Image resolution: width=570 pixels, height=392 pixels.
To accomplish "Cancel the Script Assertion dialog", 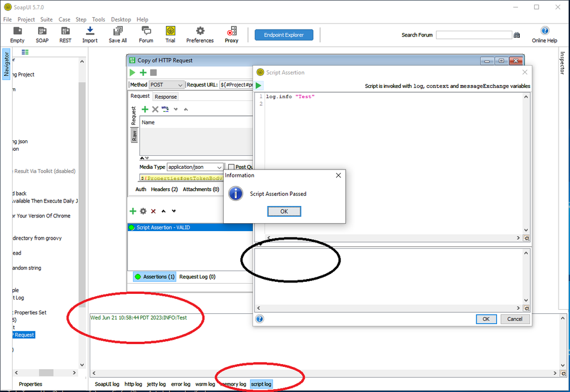I will click(x=515, y=319).
